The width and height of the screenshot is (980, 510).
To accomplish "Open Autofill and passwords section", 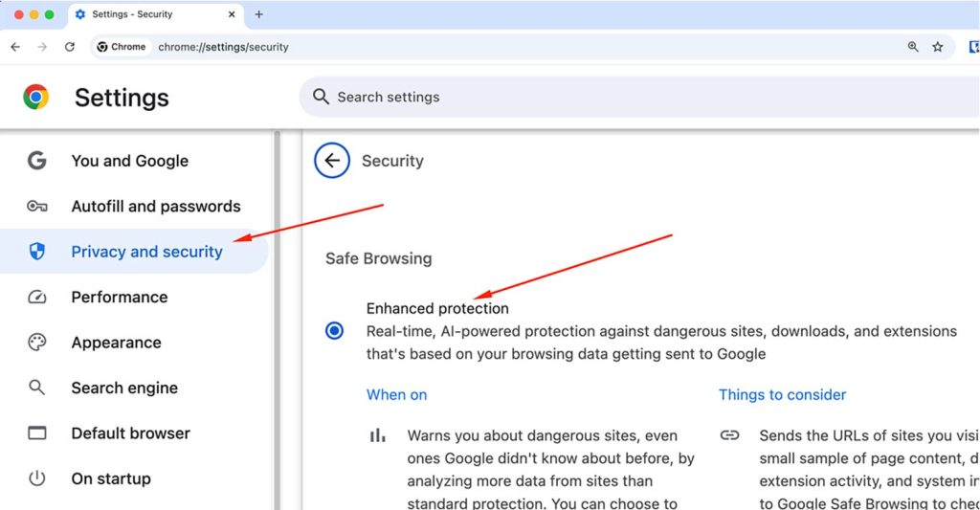I will click(x=155, y=206).
